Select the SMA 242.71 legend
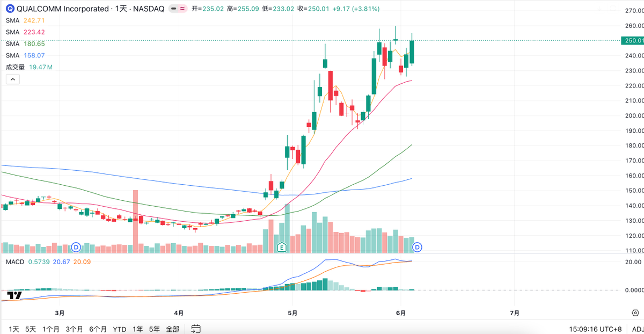644x334 pixels. pos(25,20)
